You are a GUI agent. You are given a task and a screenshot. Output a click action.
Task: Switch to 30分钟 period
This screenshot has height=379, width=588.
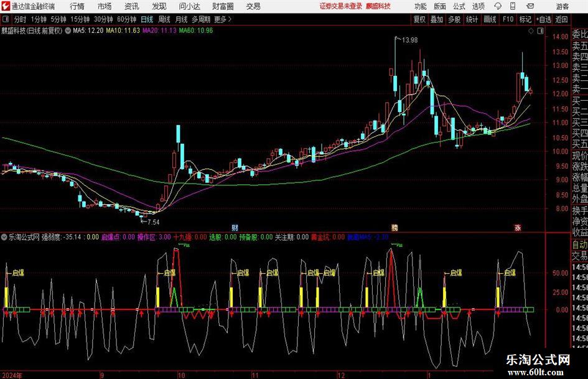click(103, 19)
